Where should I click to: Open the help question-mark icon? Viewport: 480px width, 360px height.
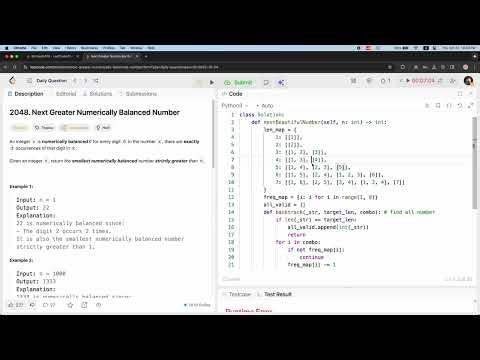click(x=98, y=305)
